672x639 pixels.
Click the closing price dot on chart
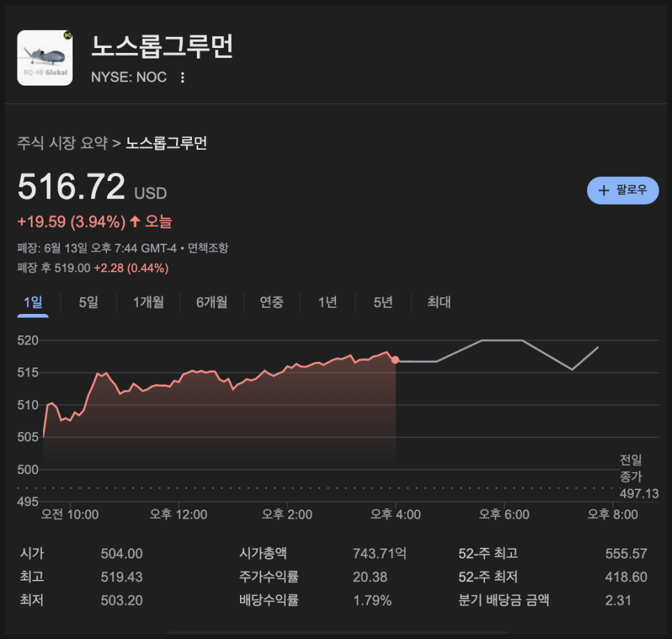(395, 360)
